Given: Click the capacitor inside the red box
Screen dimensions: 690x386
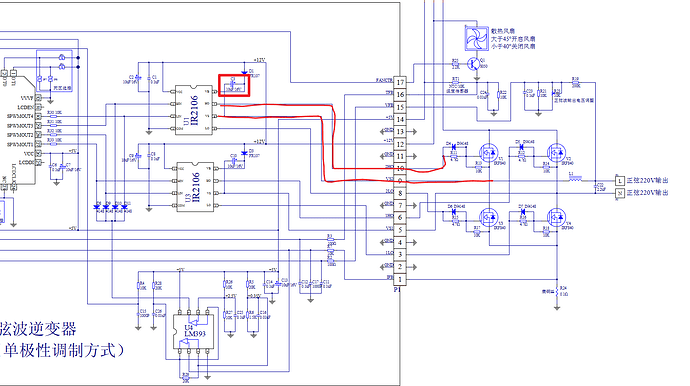Looking at the screenshot, I should click(x=233, y=84).
